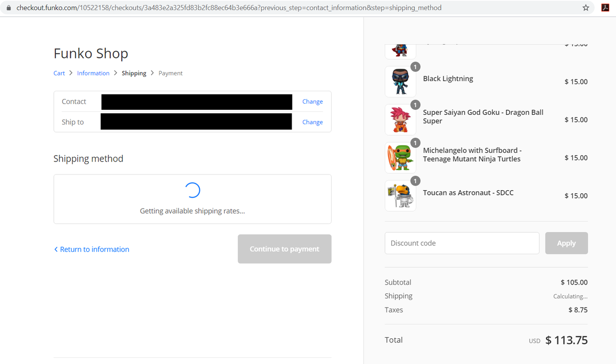Click the loading spinner in Shipping method
Image resolution: width=616 pixels, height=364 pixels.
192,190
